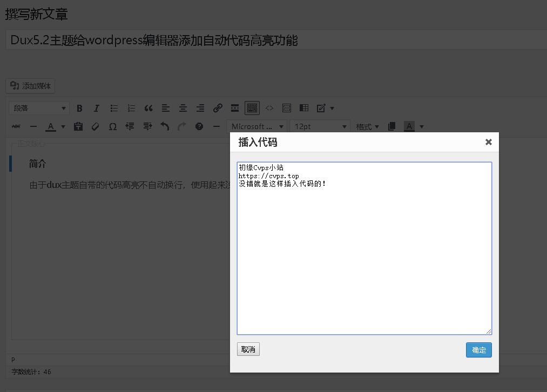Viewport: 547px width, 392px height.
Task: Open the Microsoft font family dropdown
Action: (256, 126)
